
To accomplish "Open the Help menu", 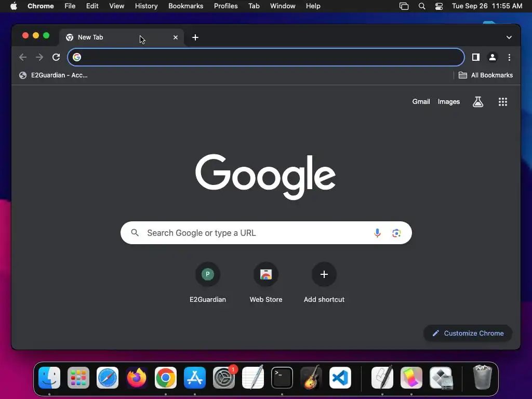I will point(313,6).
